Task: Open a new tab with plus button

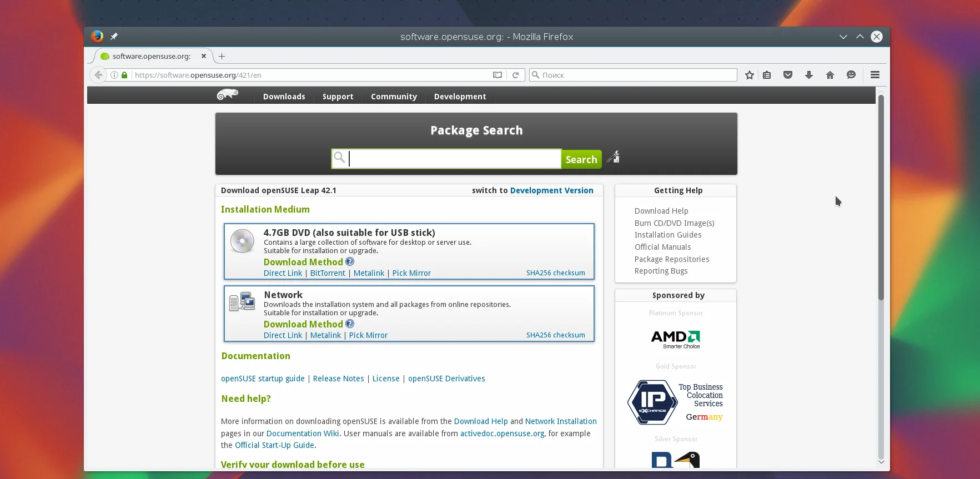Action: click(x=222, y=56)
